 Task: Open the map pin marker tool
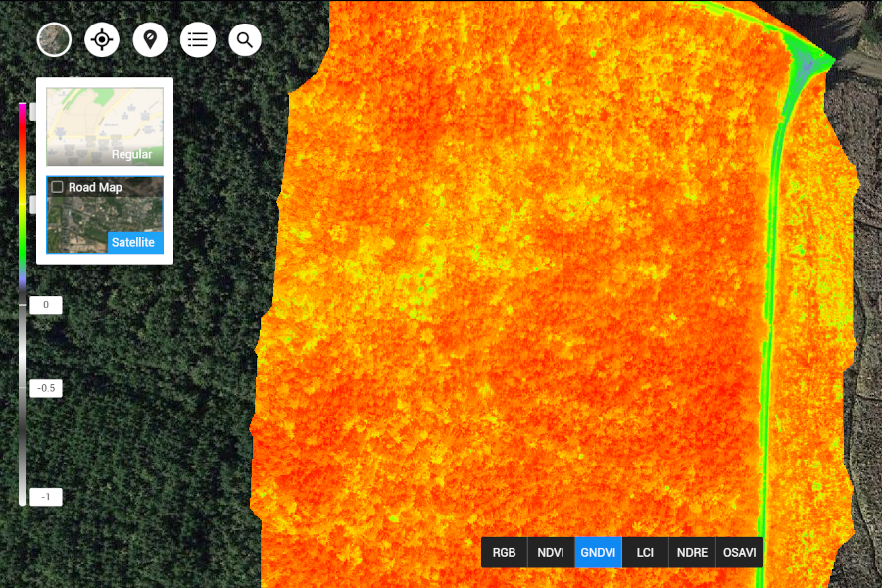[x=149, y=39]
